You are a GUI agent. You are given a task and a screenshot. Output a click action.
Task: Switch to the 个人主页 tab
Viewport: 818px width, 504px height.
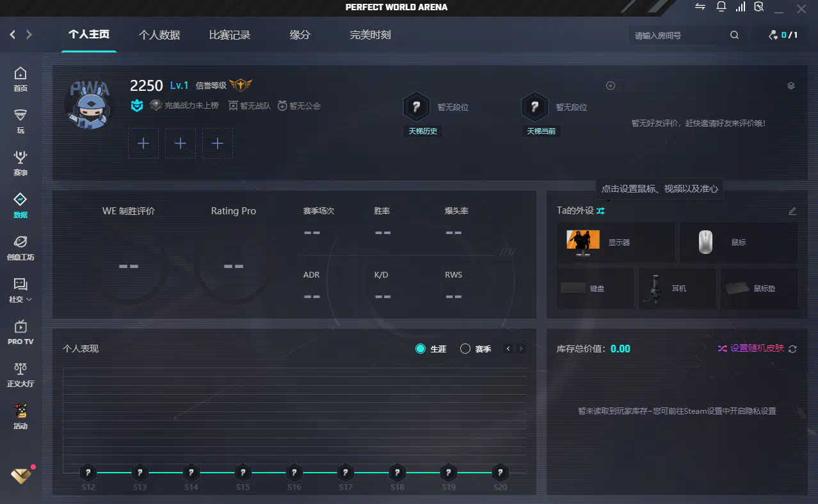click(x=89, y=35)
